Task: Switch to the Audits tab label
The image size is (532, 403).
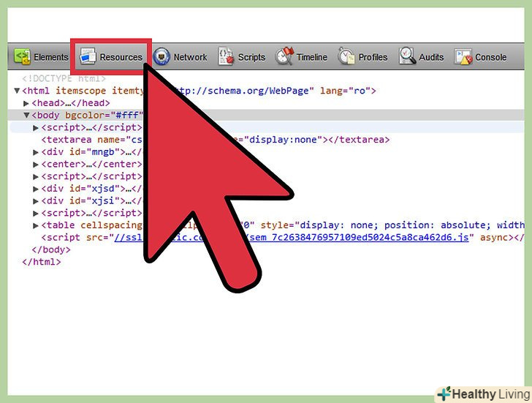Action: coord(431,57)
